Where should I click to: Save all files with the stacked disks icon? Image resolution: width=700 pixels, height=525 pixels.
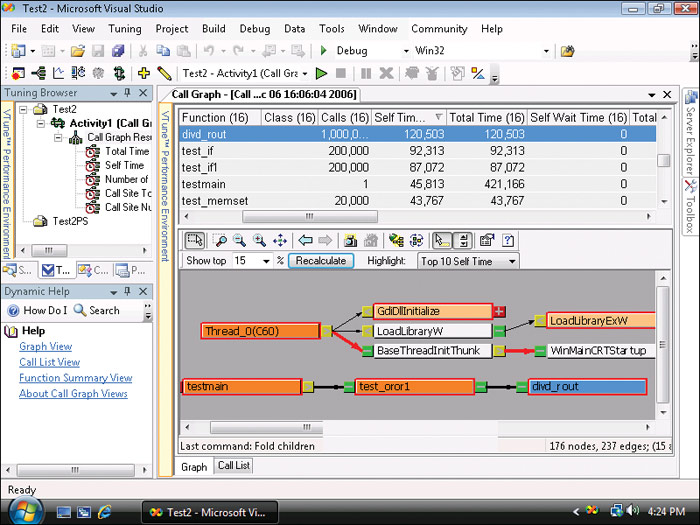(x=118, y=51)
